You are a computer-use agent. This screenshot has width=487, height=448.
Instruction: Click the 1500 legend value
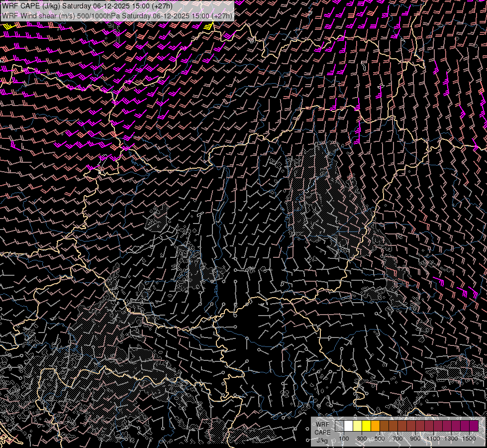(469, 439)
